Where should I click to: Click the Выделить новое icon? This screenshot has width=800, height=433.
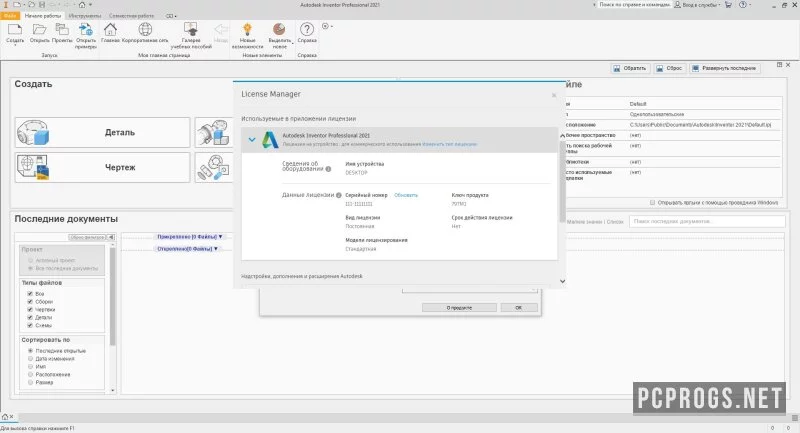tap(279, 30)
